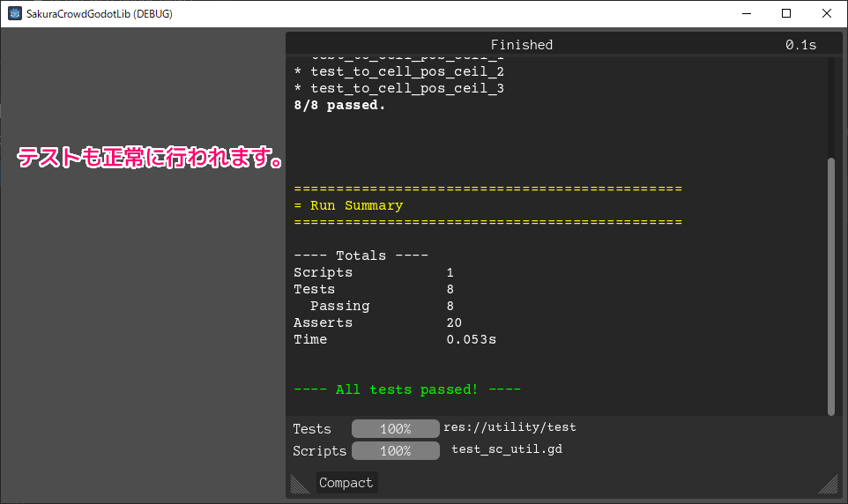This screenshot has width=848, height=504.
Task: Click the '8/8 passed.' text
Action: 339,105
